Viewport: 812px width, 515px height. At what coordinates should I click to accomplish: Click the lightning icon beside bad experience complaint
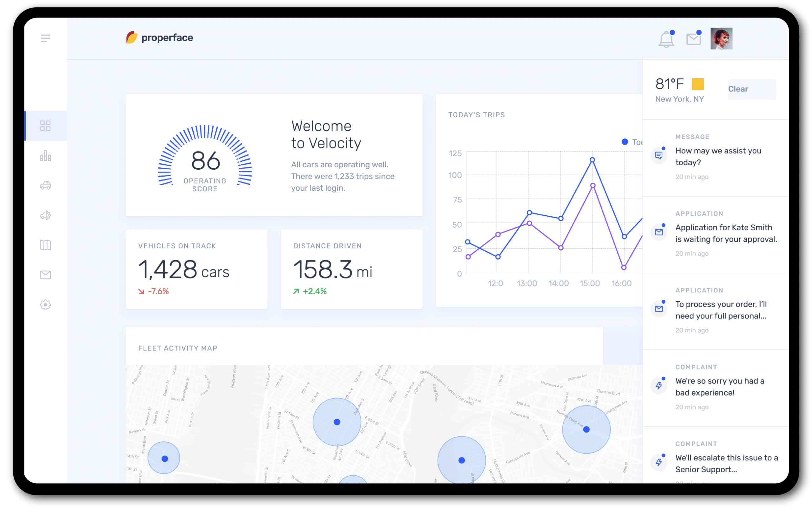point(659,386)
